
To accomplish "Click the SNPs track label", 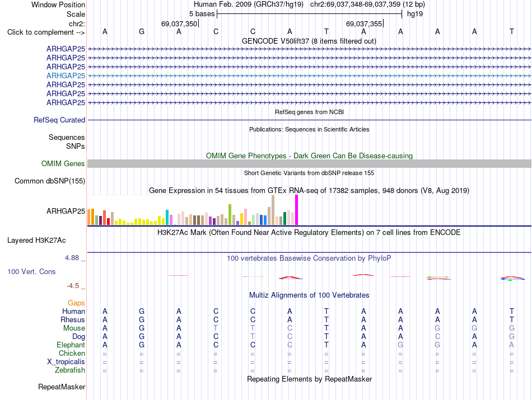I will tap(76, 146).
